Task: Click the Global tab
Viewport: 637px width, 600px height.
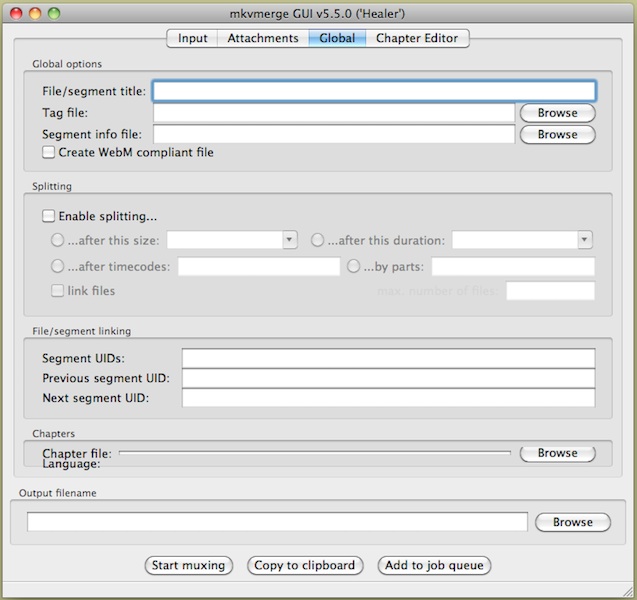Action: (337, 38)
